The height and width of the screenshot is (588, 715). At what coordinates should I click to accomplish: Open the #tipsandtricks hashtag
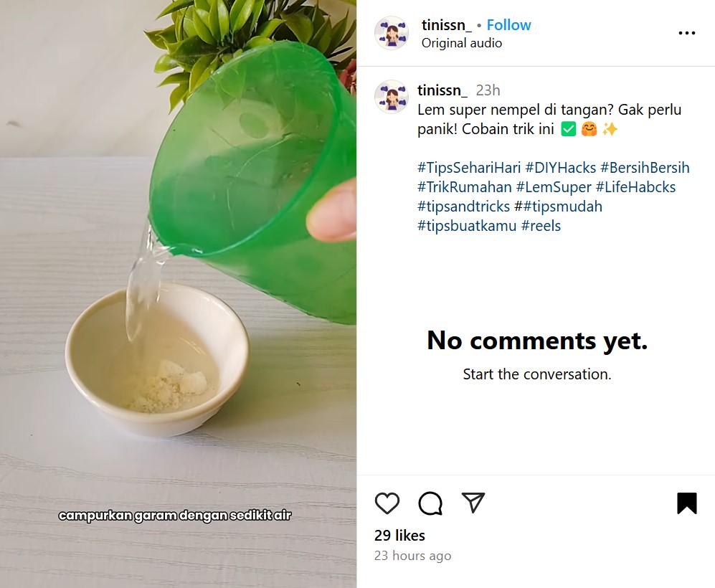(x=465, y=206)
